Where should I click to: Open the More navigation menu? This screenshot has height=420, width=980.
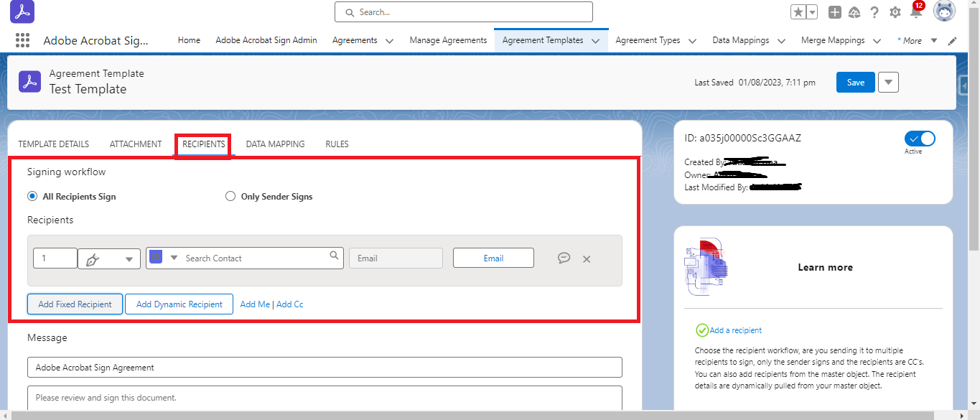918,41
